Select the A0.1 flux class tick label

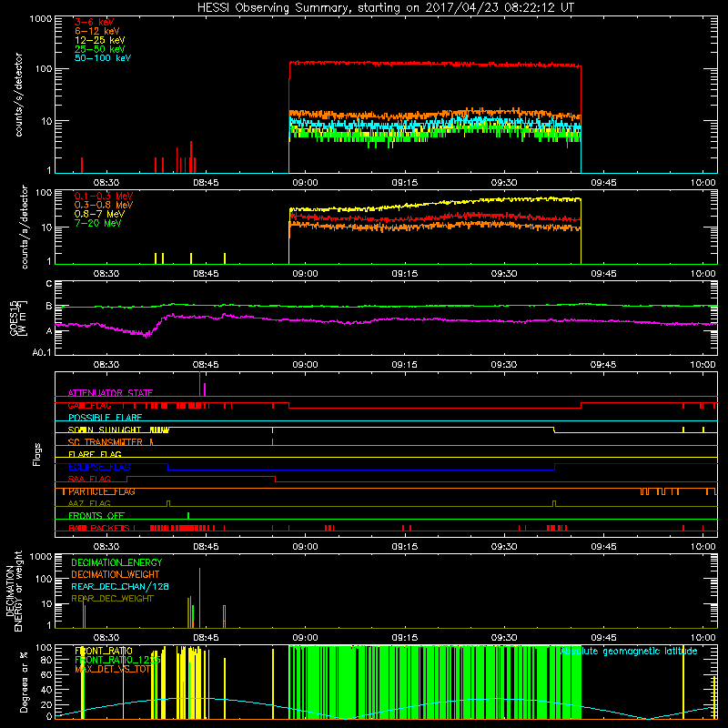(x=42, y=353)
